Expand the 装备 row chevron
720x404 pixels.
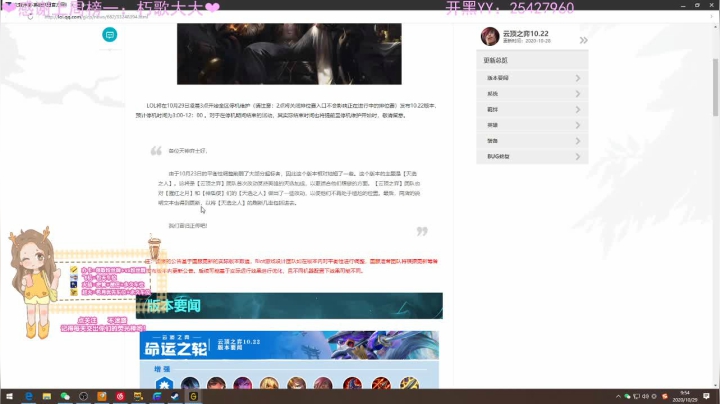(578, 140)
